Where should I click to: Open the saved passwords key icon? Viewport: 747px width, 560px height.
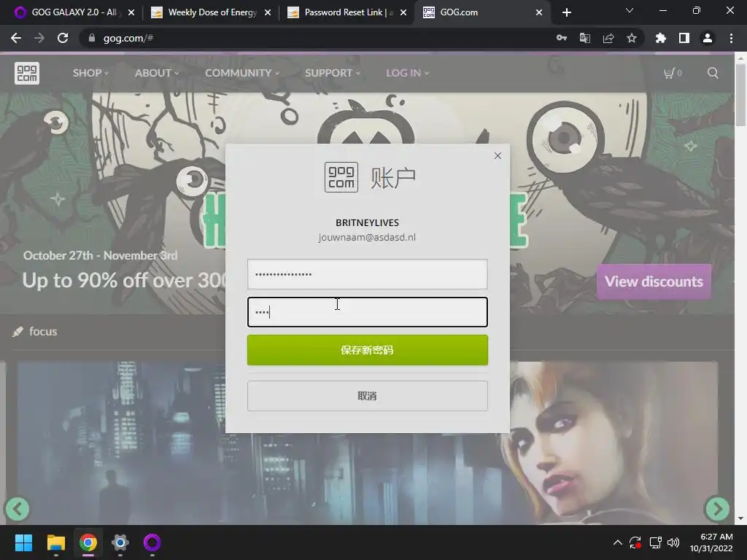(562, 38)
